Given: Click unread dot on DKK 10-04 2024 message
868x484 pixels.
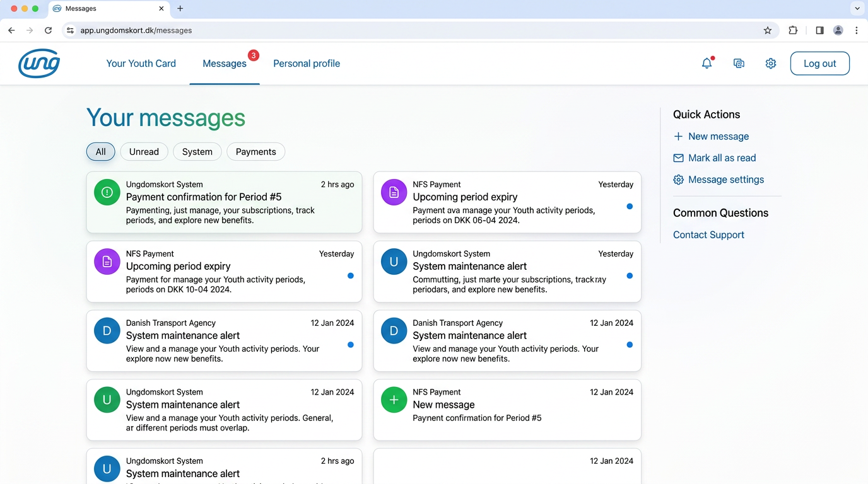Looking at the screenshot, I should coord(351,275).
